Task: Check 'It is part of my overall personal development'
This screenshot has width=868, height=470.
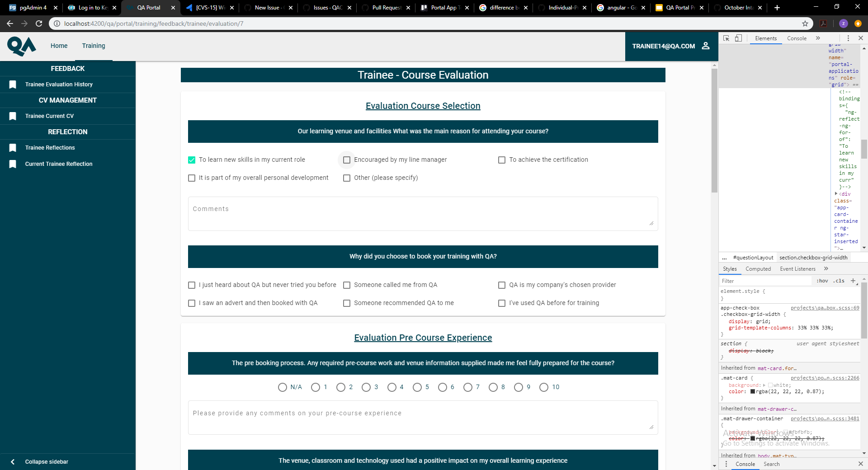Action: (192, 178)
